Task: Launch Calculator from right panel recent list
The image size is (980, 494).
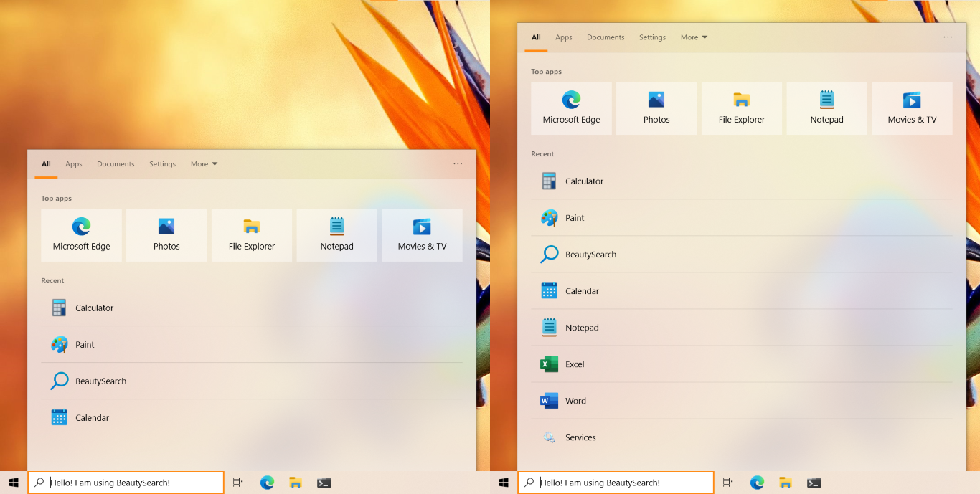Action: 742,181
